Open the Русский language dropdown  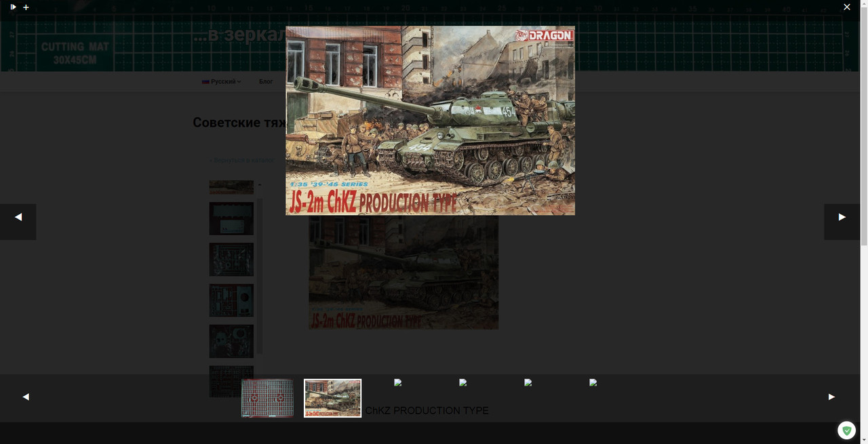(x=221, y=81)
